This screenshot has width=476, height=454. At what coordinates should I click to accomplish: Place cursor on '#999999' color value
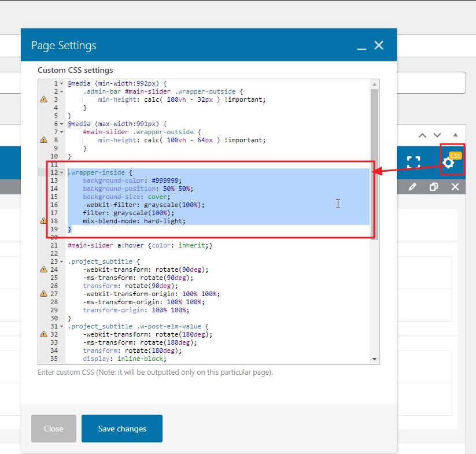[165, 180]
